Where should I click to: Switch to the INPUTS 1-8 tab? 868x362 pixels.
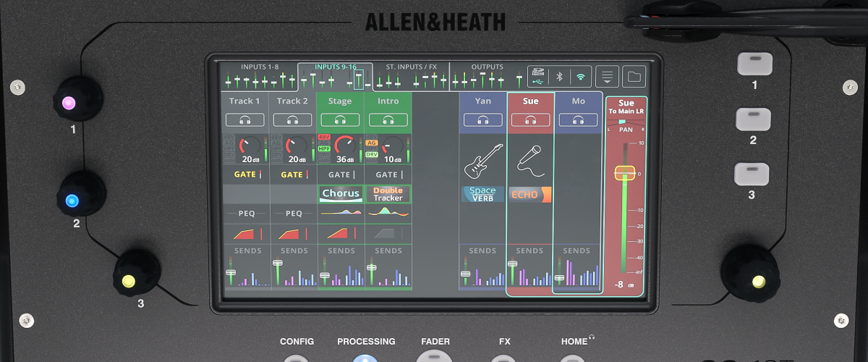tap(259, 75)
